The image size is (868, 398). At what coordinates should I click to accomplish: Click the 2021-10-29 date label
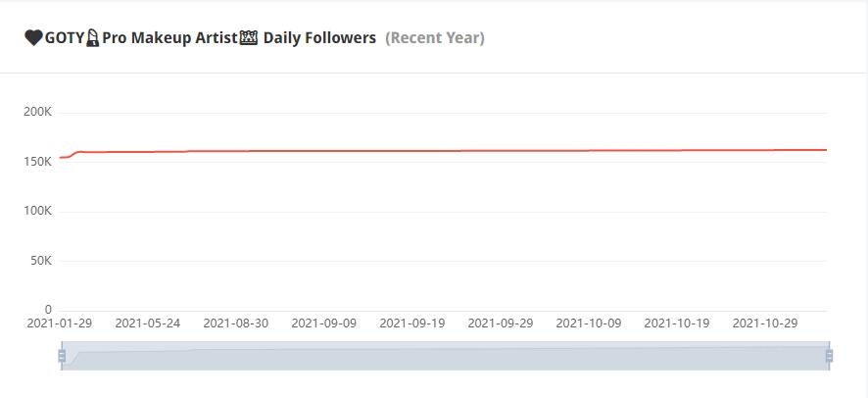tap(765, 323)
